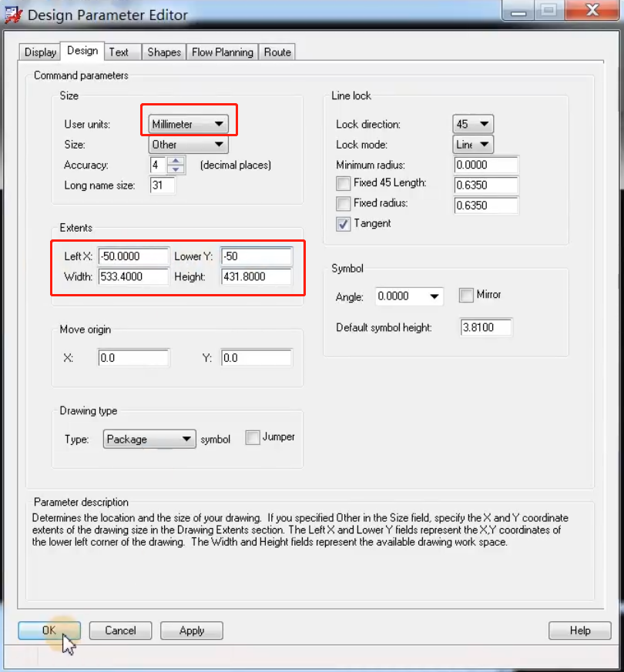Screen dimensions: 624x672
Task: Expand the Size dropdown showing Other
Action: pyautogui.click(x=189, y=145)
